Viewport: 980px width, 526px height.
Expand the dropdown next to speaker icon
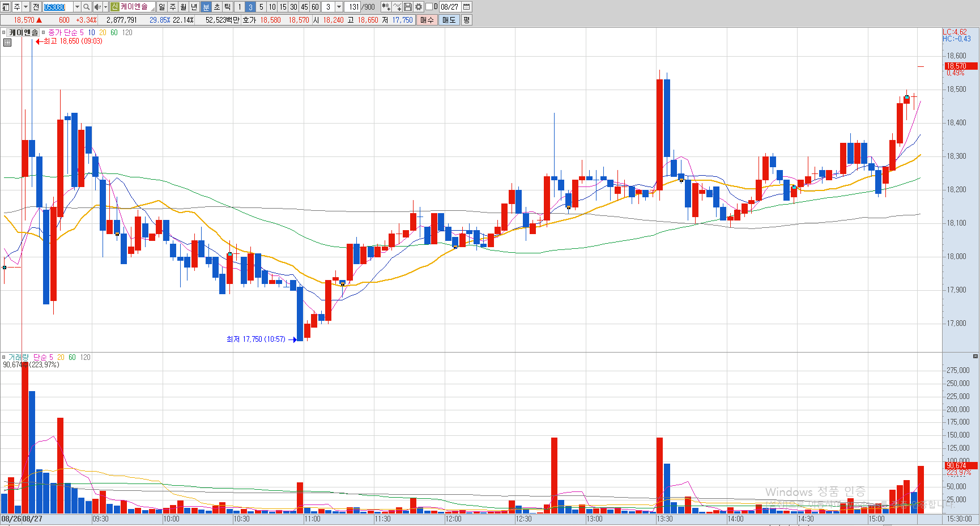[x=105, y=7]
